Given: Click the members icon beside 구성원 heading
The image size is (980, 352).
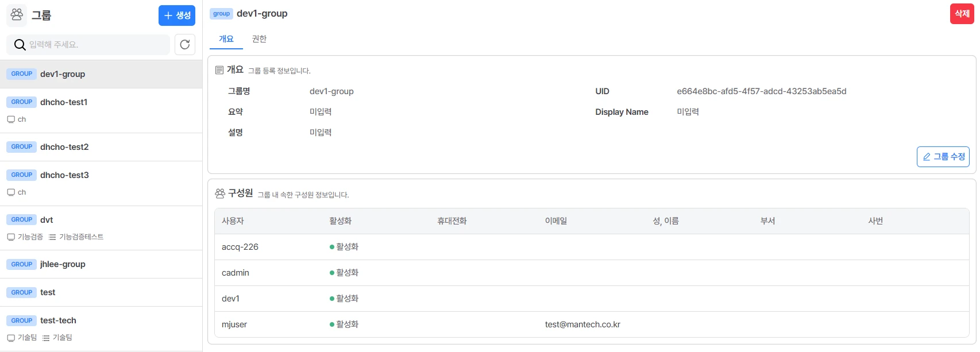Looking at the screenshot, I should (220, 194).
